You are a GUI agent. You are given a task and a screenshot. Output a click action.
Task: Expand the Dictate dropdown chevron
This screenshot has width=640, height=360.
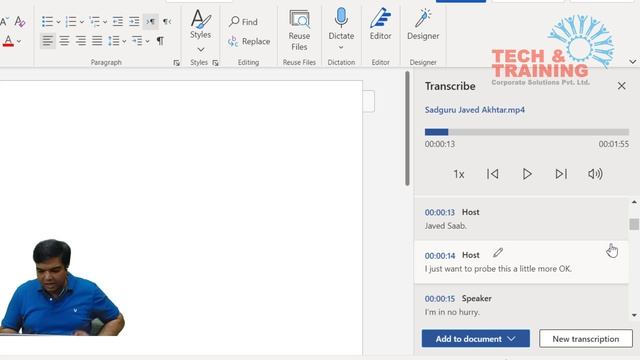tap(341, 48)
